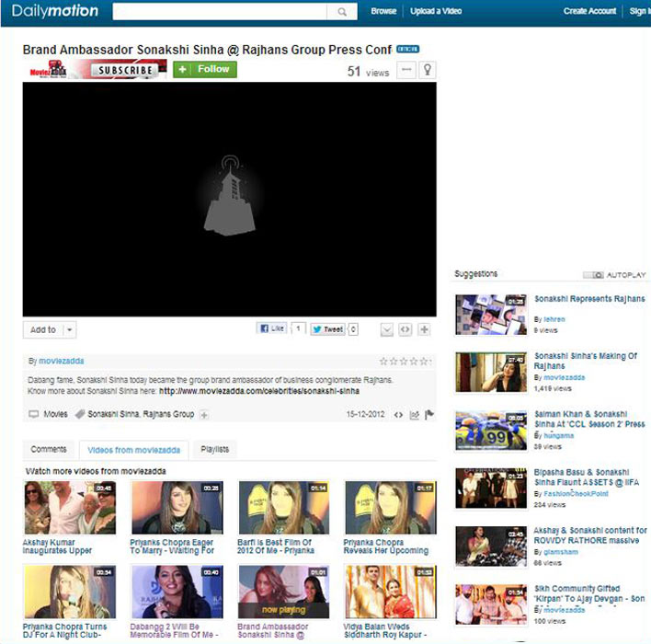The width and height of the screenshot is (651, 644).
Task: Click the embed code icon below player
Action: 405,329
